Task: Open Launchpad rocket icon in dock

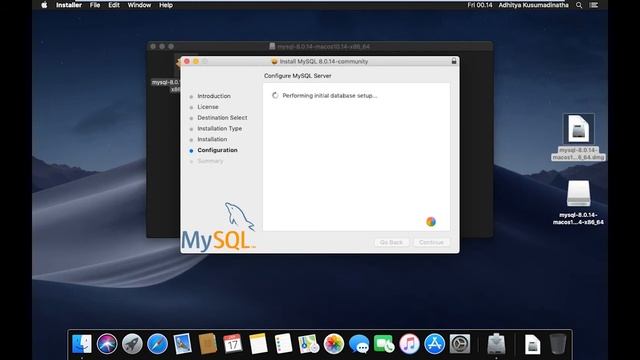Action: [x=132, y=344]
